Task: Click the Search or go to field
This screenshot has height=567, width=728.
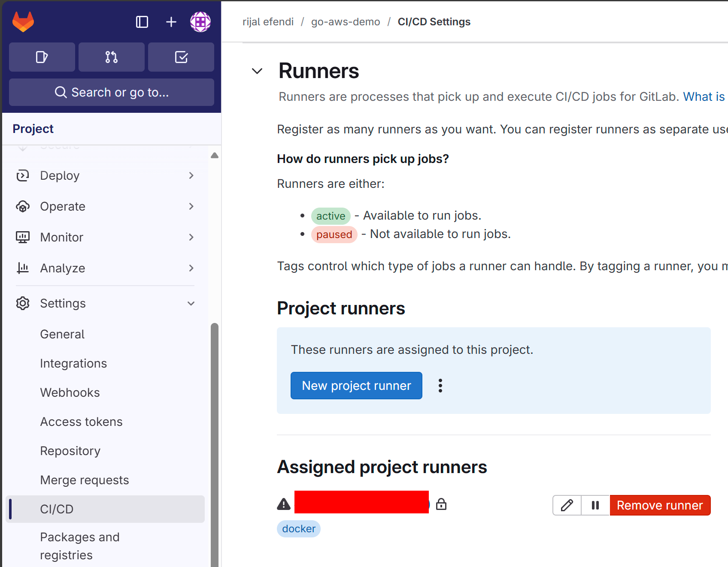Action: click(x=111, y=92)
